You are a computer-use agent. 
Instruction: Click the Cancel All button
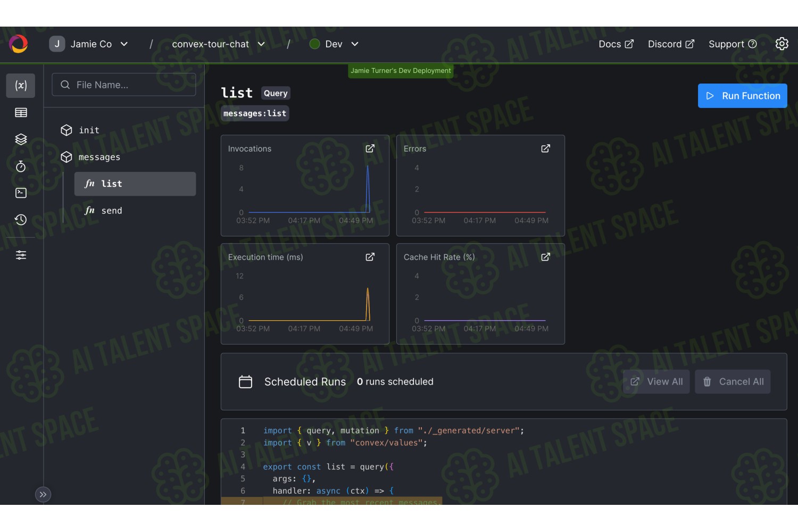point(733,381)
